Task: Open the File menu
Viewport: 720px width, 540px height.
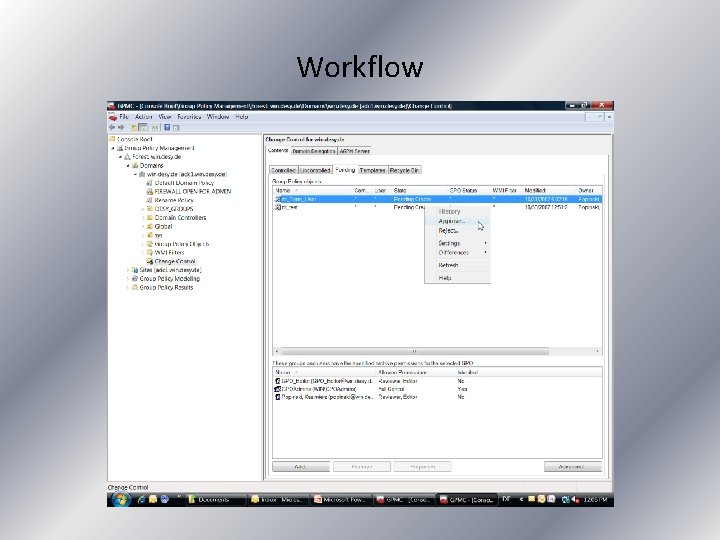Action: tap(124, 117)
